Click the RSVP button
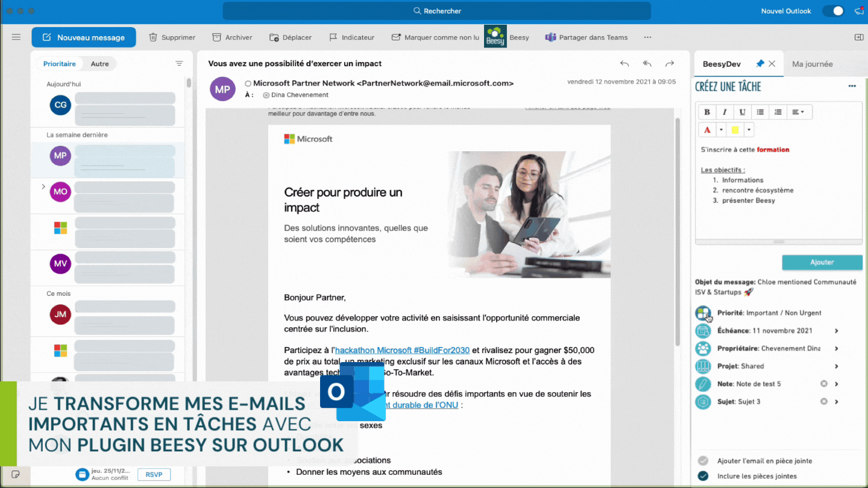The width and height of the screenshot is (868, 488). click(154, 475)
